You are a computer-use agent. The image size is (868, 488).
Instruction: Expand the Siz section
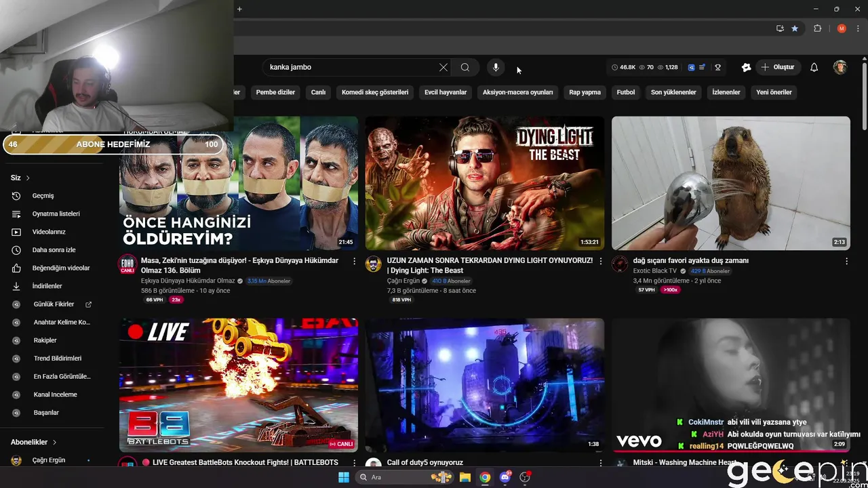coord(20,178)
